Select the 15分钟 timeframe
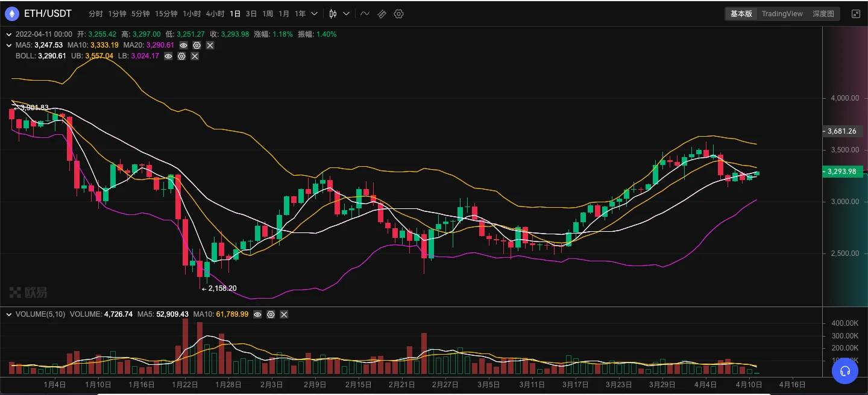Viewport: 868px width, 395px height. [x=166, y=14]
